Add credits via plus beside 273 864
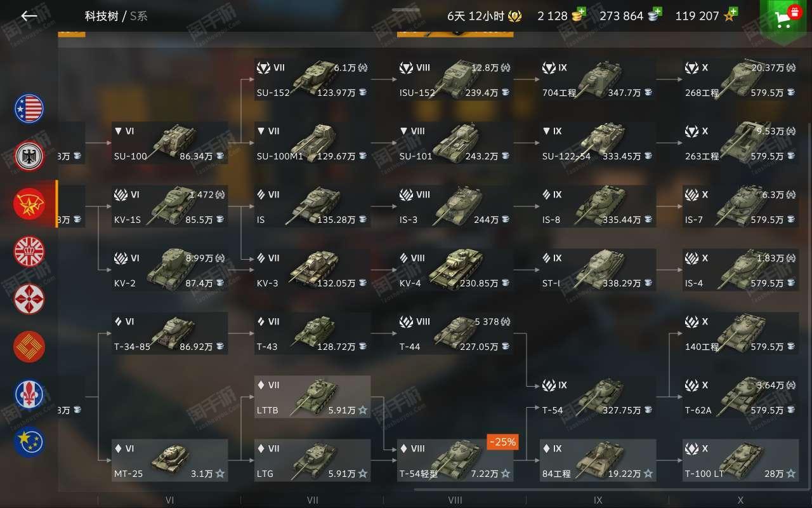Viewport: 812px width, 508px height. tap(657, 12)
